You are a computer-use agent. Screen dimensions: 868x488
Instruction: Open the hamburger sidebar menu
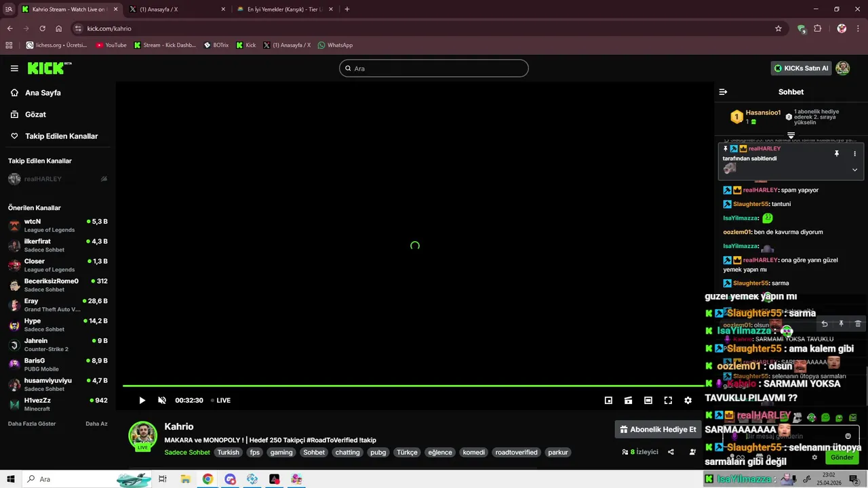pyautogui.click(x=14, y=68)
